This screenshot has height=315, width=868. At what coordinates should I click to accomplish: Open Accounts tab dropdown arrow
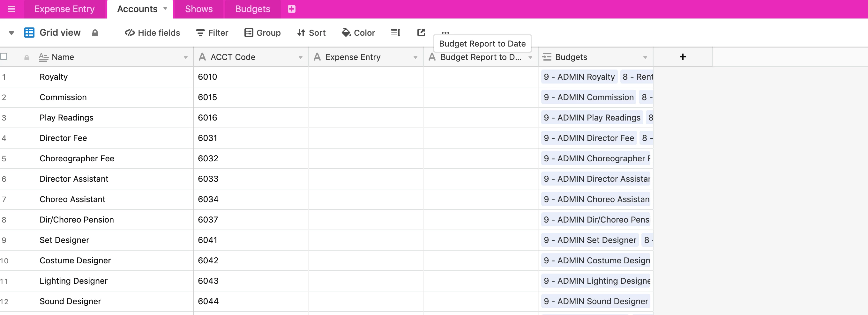[165, 8]
